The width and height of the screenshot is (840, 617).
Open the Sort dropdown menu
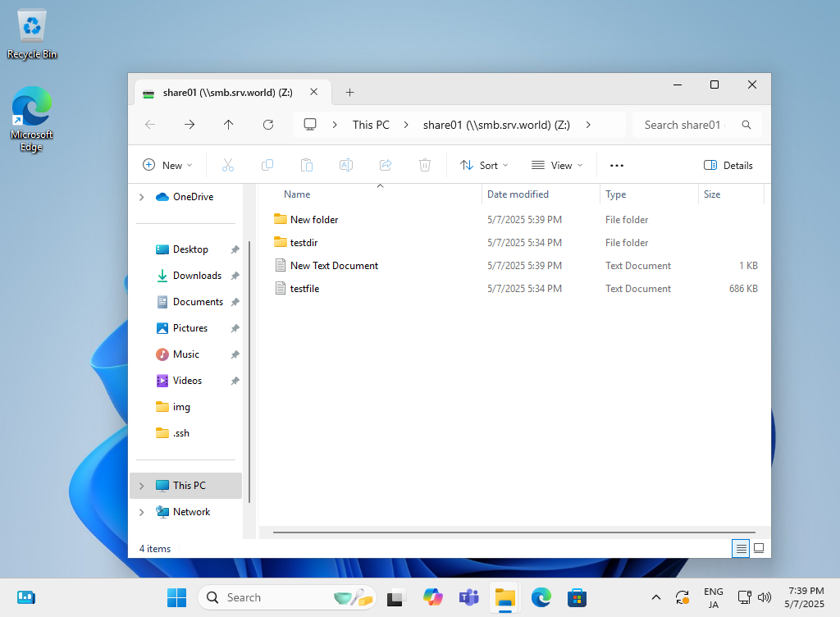[484, 166]
